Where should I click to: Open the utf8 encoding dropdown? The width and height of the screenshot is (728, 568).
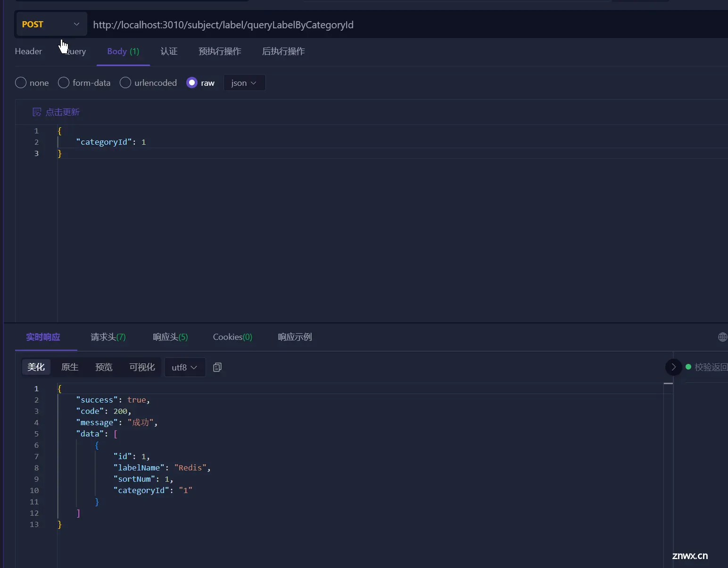coord(185,367)
